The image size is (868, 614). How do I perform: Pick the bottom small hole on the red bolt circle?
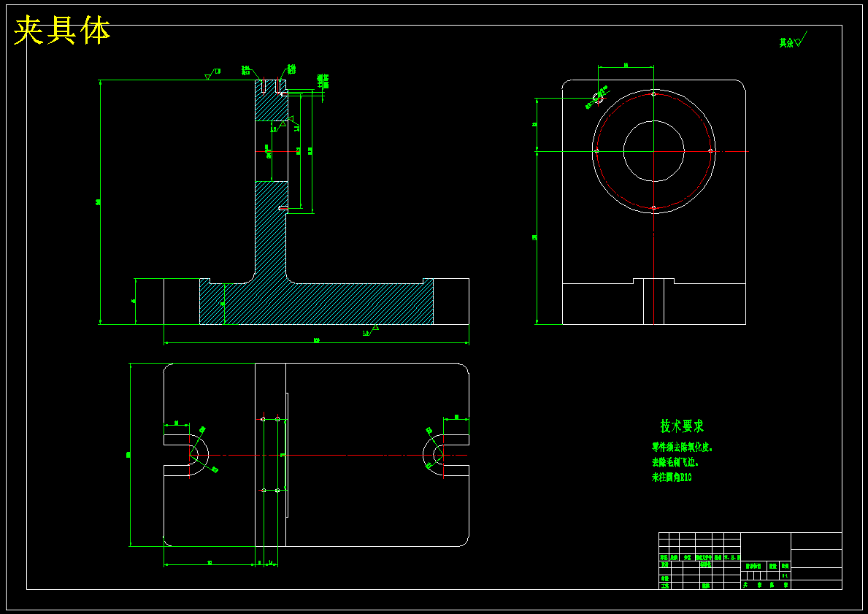click(x=654, y=207)
